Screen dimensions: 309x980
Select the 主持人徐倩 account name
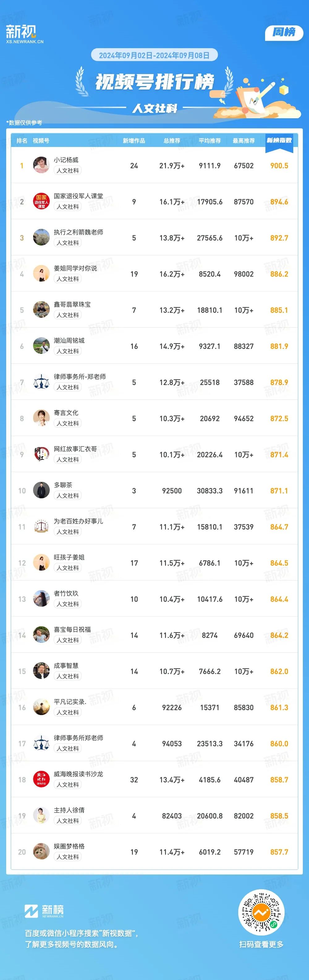click(x=69, y=810)
